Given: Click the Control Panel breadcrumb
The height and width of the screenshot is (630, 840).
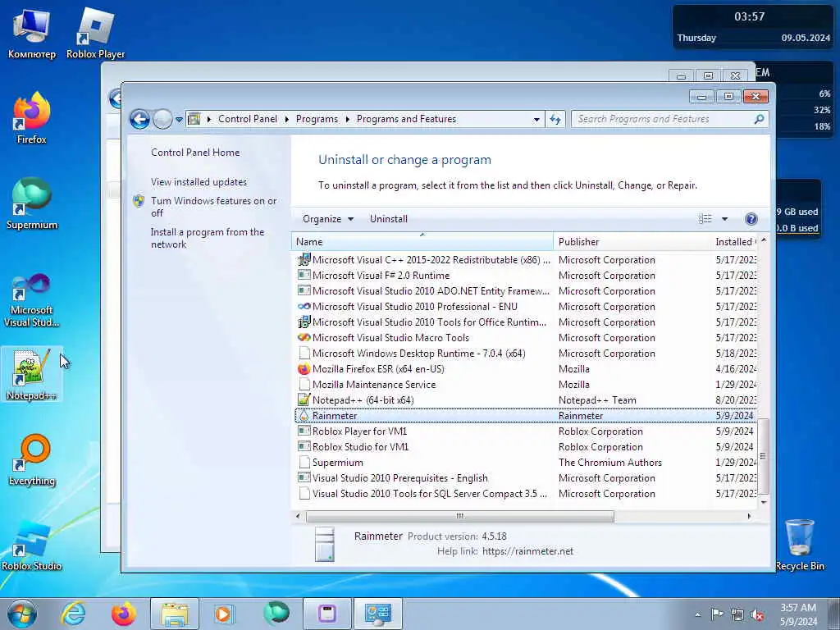Looking at the screenshot, I should pos(248,119).
